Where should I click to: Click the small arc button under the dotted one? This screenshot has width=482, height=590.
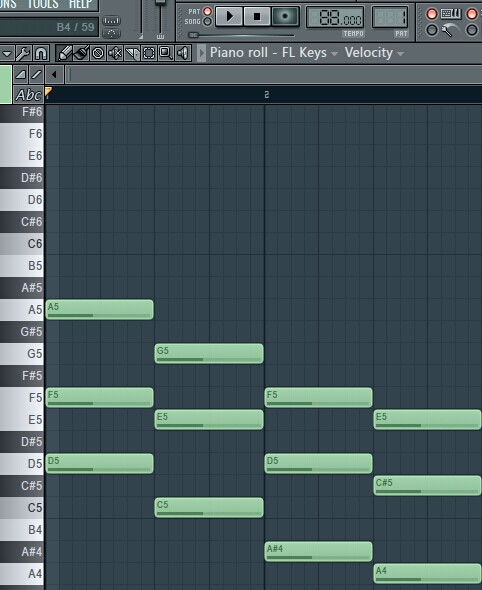(x=111, y=33)
